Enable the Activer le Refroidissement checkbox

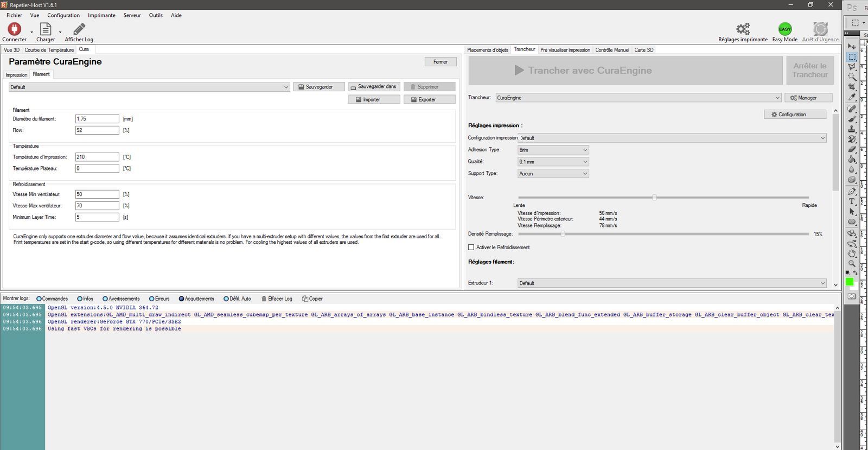click(471, 247)
